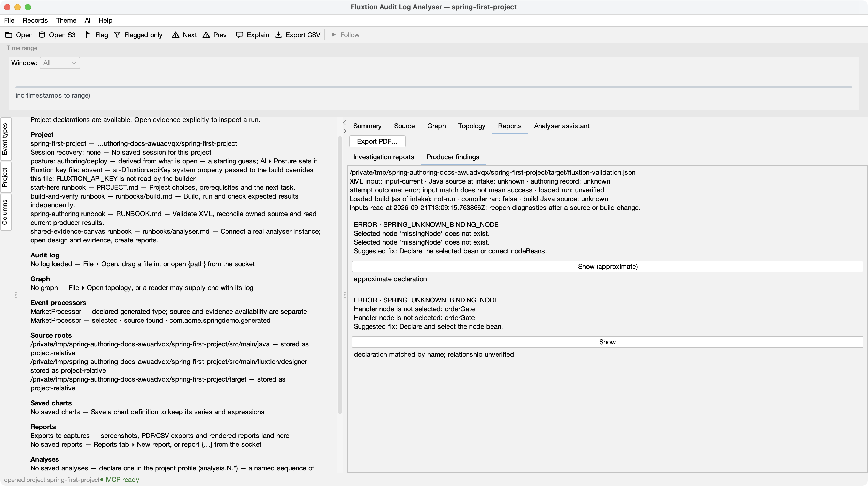
Task: Open the Help menu
Action: (105, 20)
